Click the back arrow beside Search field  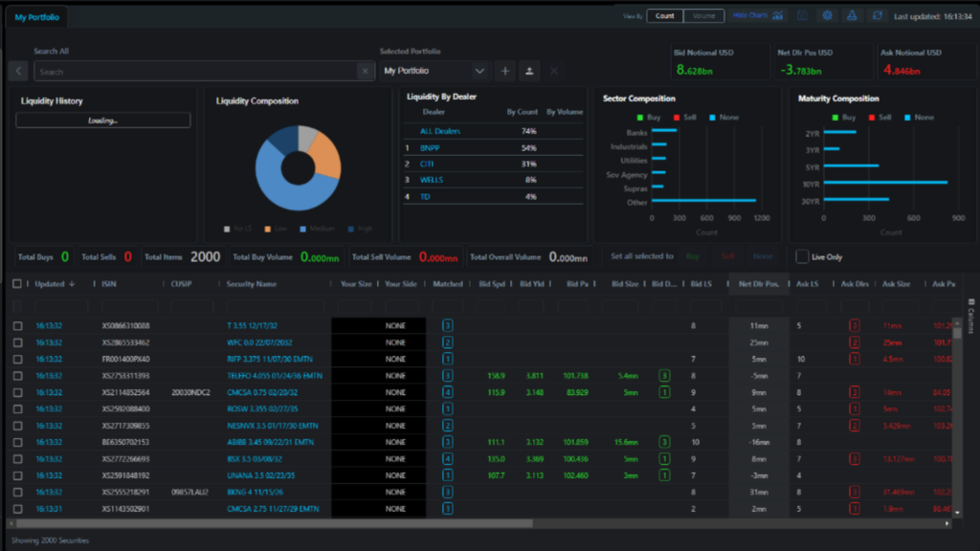coord(19,71)
